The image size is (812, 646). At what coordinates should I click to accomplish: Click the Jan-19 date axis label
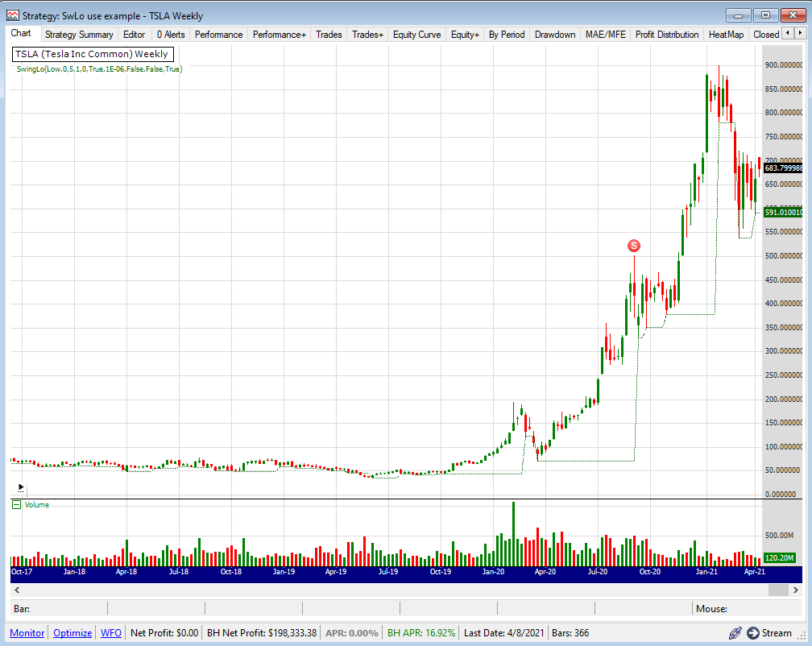pyautogui.click(x=284, y=571)
